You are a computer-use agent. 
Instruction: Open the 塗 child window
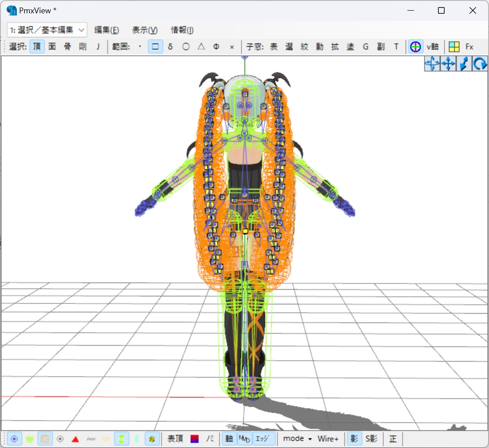[350, 47]
